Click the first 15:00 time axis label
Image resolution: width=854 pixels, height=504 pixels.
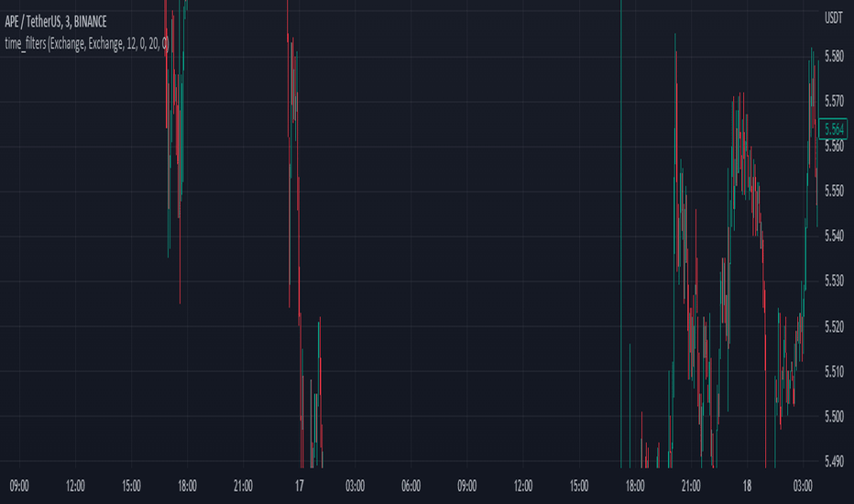[x=131, y=486]
